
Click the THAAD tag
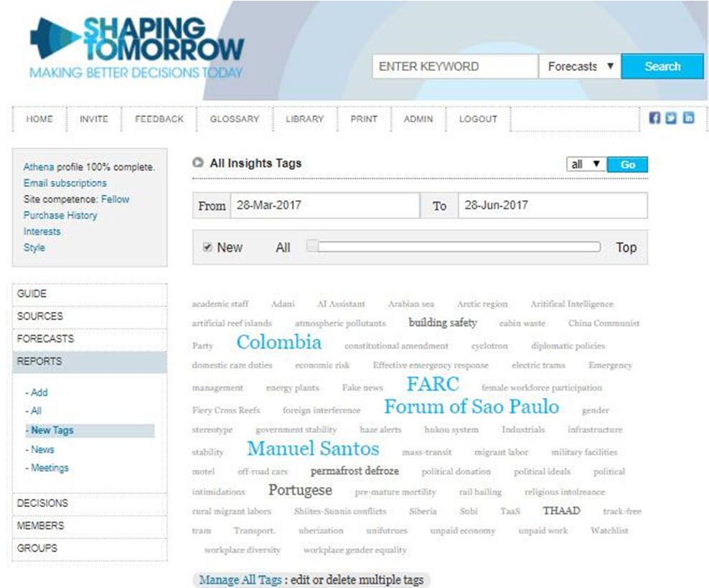562,511
